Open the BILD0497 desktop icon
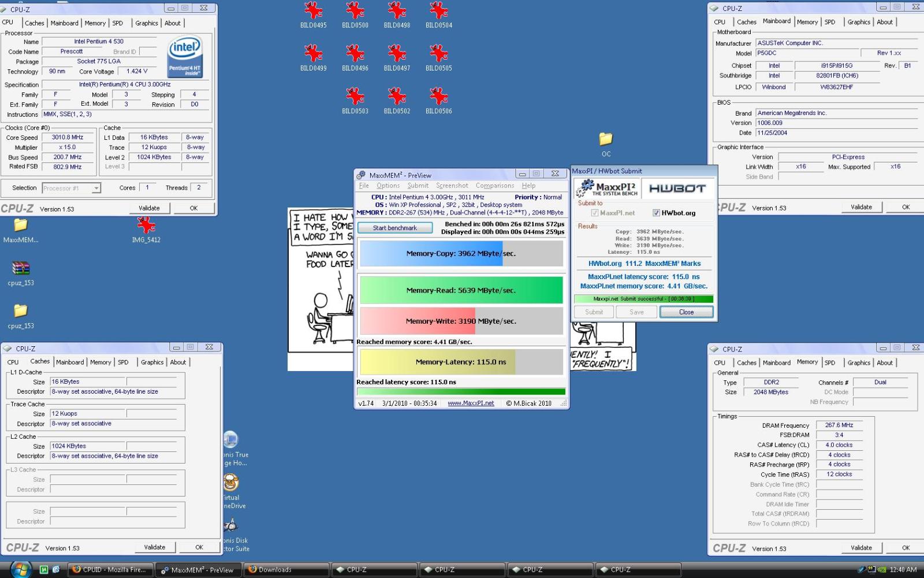Image resolution: width=924 pixels, height=578 pixels. (x=397, y=58)
